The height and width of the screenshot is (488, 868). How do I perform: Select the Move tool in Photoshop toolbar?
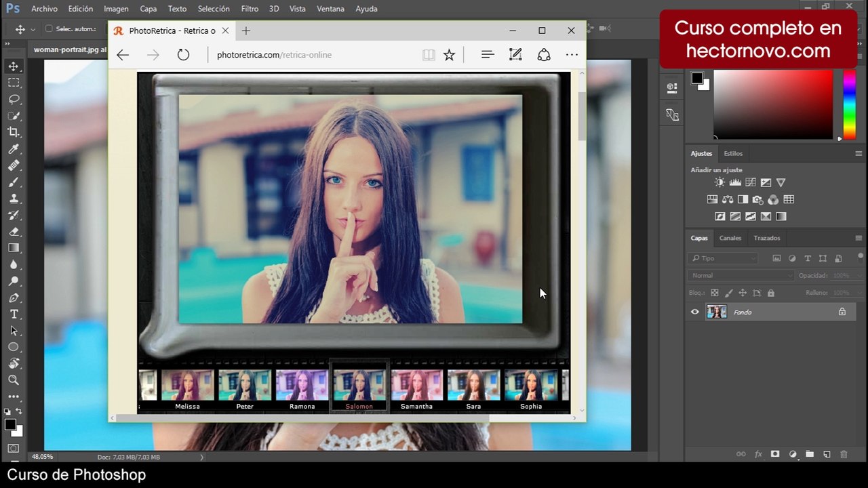click(x=14, y=66)
